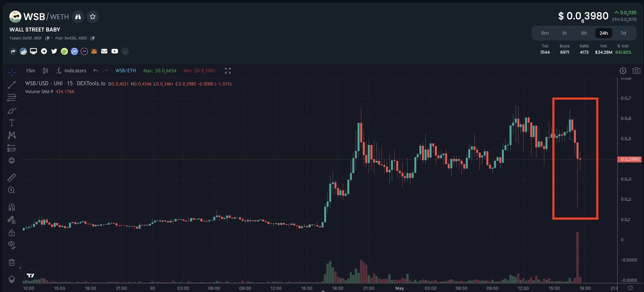Toggle magnet mode

(11, 207)
